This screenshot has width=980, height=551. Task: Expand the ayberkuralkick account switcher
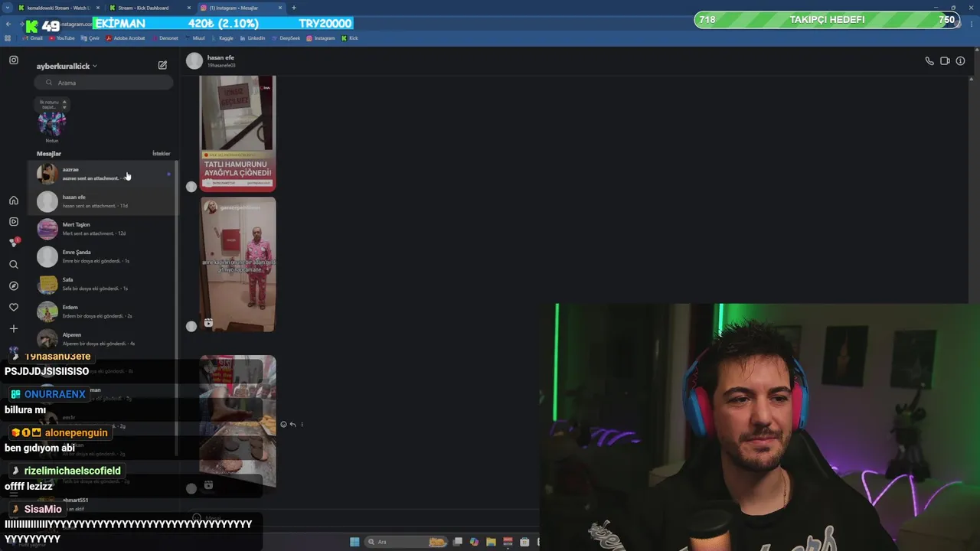tap(67, 67)
